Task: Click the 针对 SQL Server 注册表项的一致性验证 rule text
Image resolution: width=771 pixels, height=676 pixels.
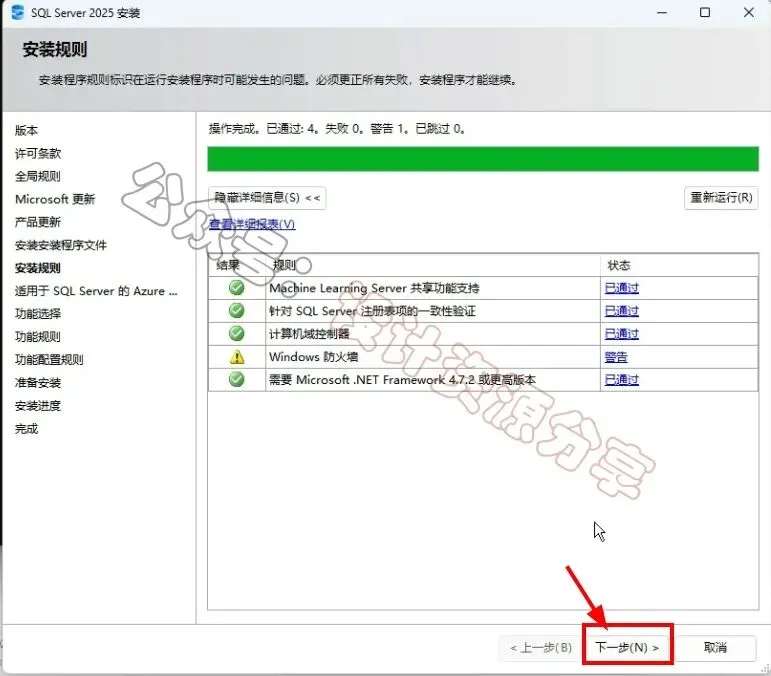Action: (372, 311)
